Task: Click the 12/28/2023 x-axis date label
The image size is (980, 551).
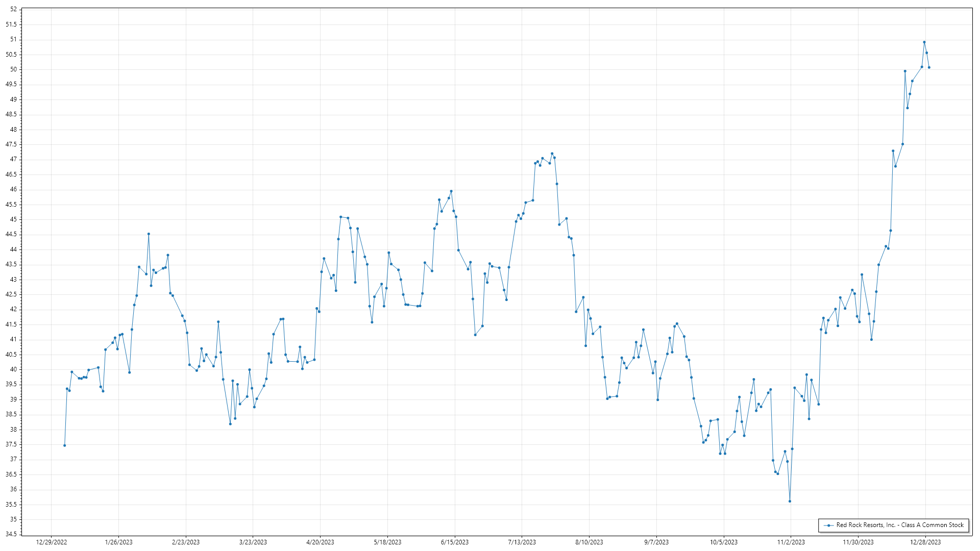Action: pos(925,542)
